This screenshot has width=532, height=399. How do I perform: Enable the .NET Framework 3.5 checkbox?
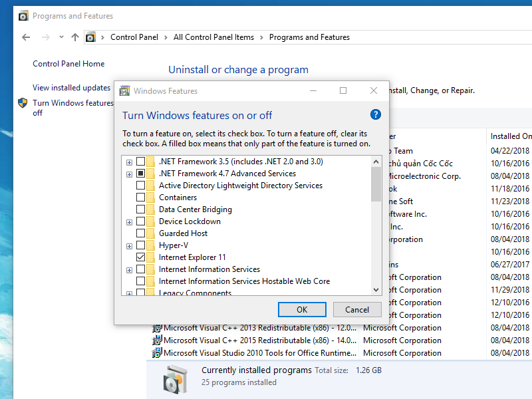coord(140,162)
